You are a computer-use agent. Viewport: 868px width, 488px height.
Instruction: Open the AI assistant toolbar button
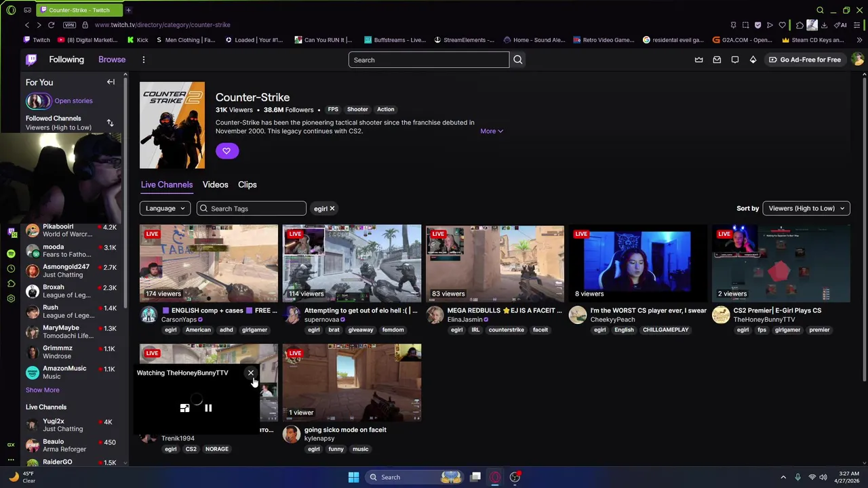(x=840, y=25)
